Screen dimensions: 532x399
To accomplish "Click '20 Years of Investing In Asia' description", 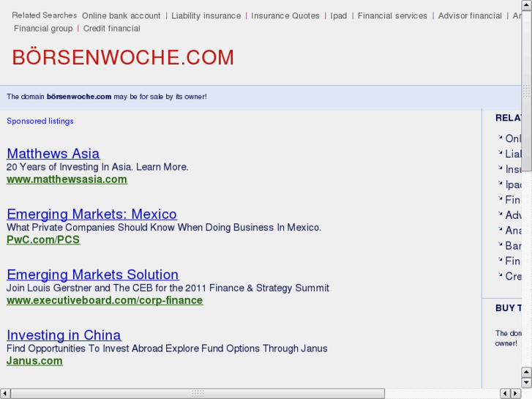I will pos(97,167).
